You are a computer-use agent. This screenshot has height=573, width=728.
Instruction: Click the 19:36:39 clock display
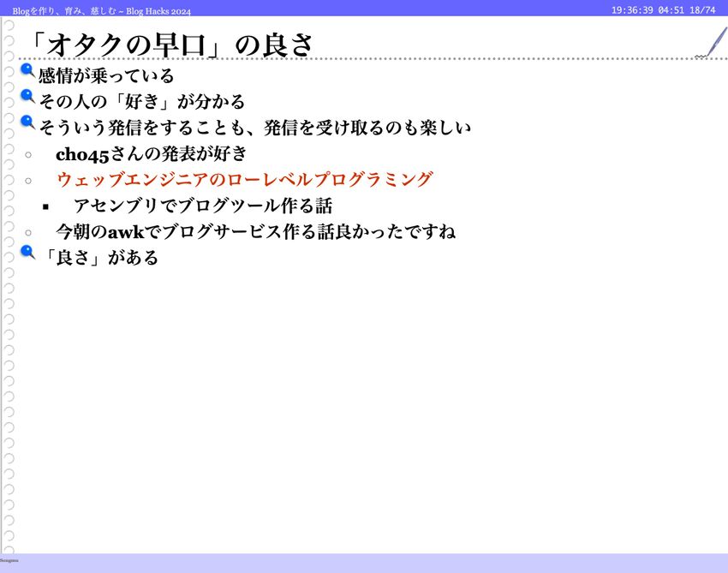(x=632, y=10)
